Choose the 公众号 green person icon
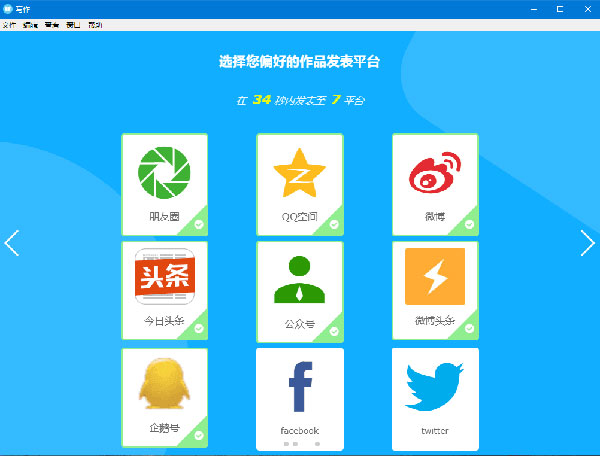 tap(300, 279)
